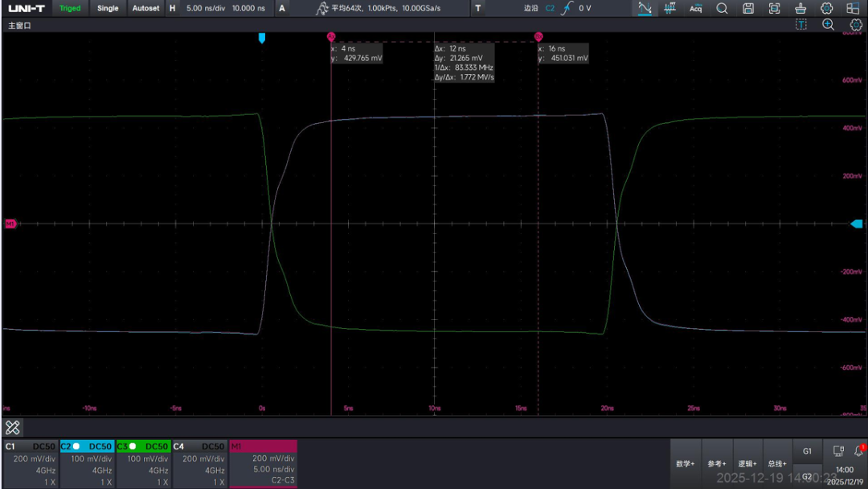Open the drawing tools crossed-pencils icon

pos(13,428)
